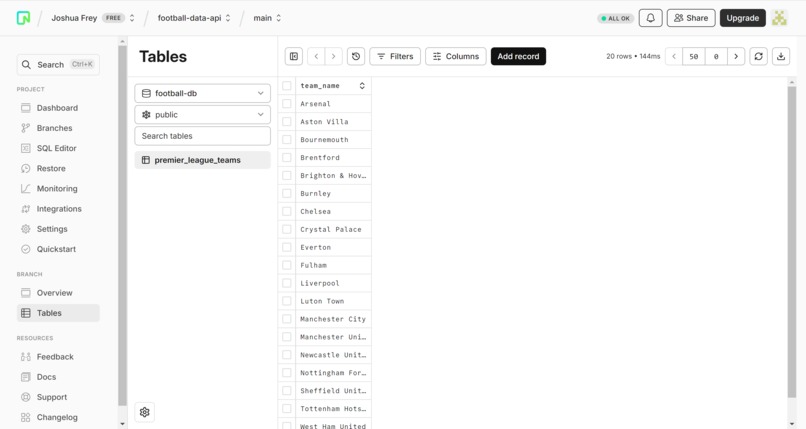Expand the football-db database dropdown
The height and width of the screenshot is (429, 806).
tap(203, 94)
